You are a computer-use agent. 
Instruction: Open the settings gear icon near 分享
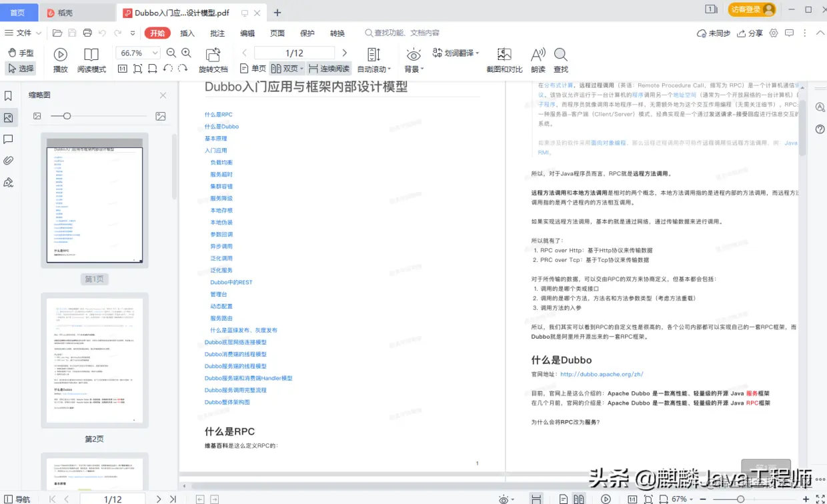[x=774, y=33]
